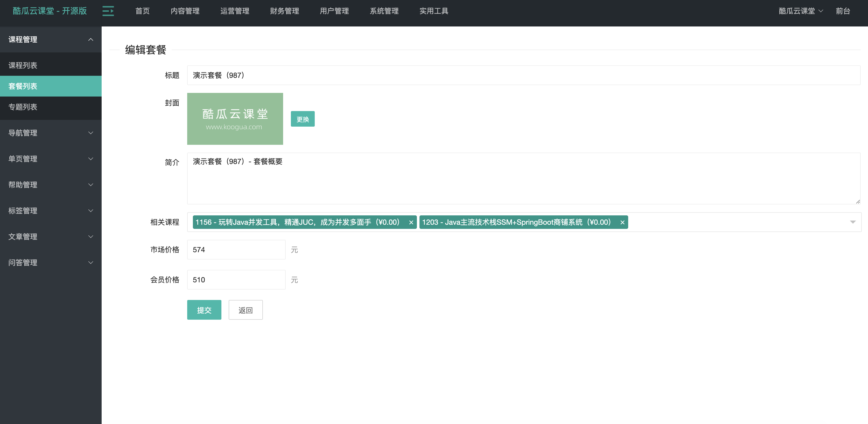Open 用户管理 in top navigation
This screenshot has height=424, width=868.
click(x=334, y=11)
